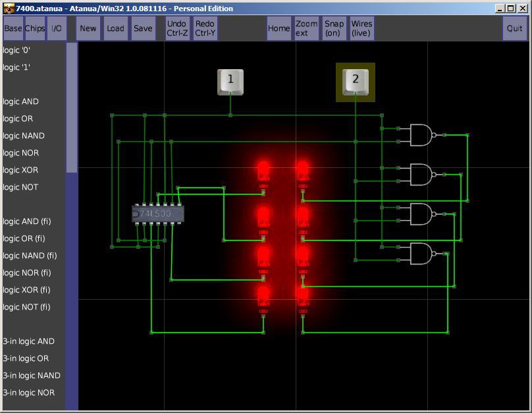Image resolution: width=532 pixels, height=413 pixels.
Task: Reset view with the Home button
Action: [279, 28]
